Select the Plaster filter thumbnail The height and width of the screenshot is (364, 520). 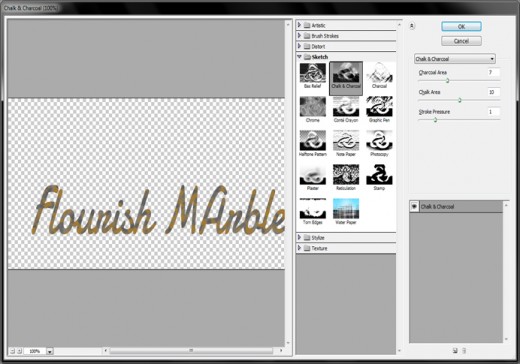(312, 175)
